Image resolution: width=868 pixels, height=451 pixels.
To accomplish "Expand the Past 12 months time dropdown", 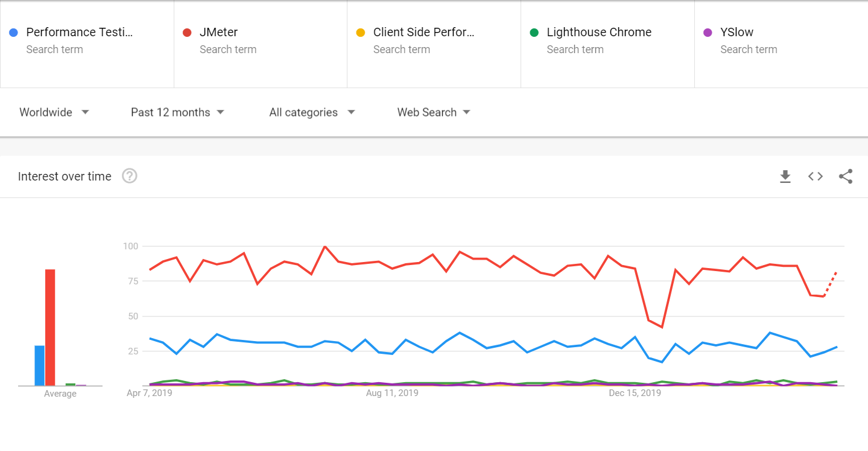I will click(x=177, y=112).
